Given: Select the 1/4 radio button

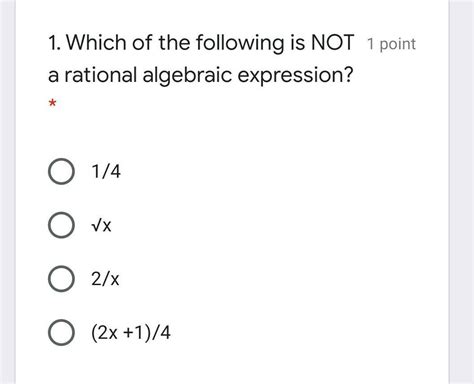Looking at the screenshot, I should click(x=61, y=172).
